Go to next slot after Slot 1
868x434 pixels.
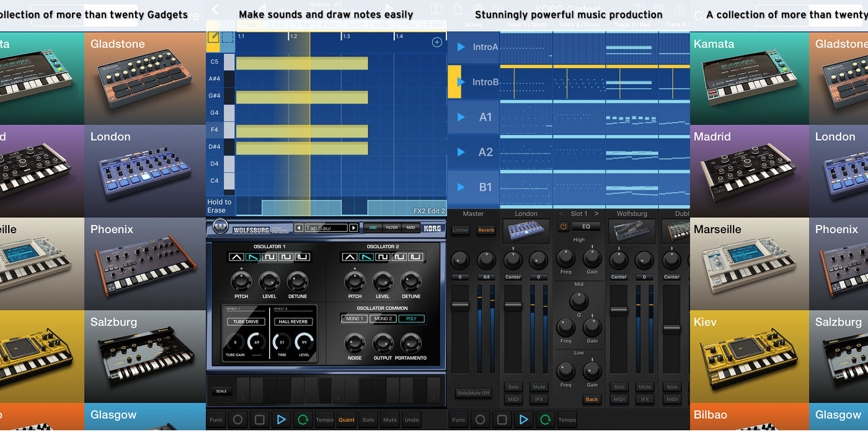click(596, 213)
